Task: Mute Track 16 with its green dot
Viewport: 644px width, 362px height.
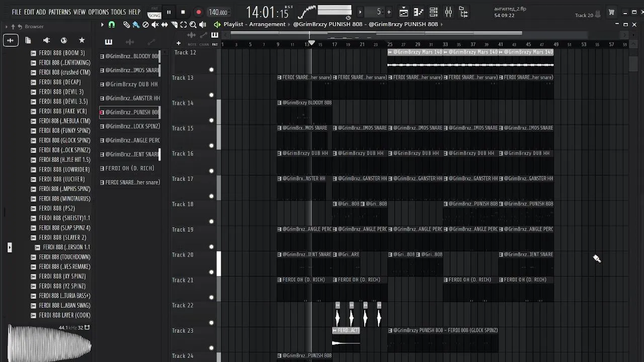Action: point(211,171)
